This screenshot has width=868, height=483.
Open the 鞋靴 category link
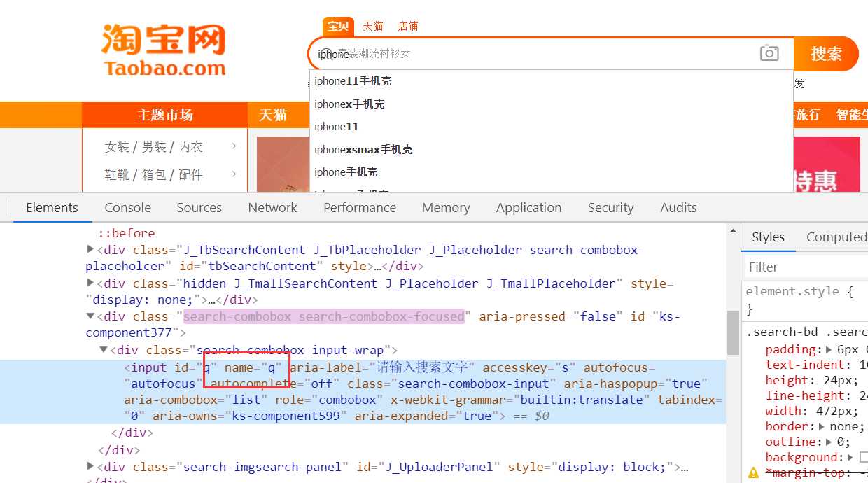point(118,174)
